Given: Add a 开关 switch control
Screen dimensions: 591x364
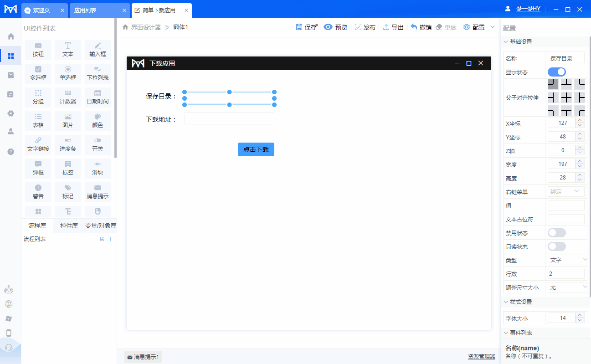Looking at the screenshot, I should pyautogui.click(x=98, y=144).
